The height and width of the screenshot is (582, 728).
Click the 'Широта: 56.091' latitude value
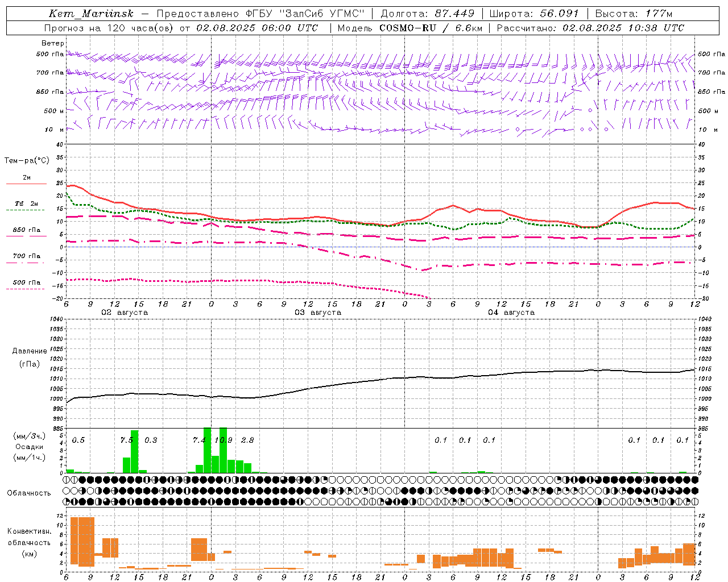point(534,14)
